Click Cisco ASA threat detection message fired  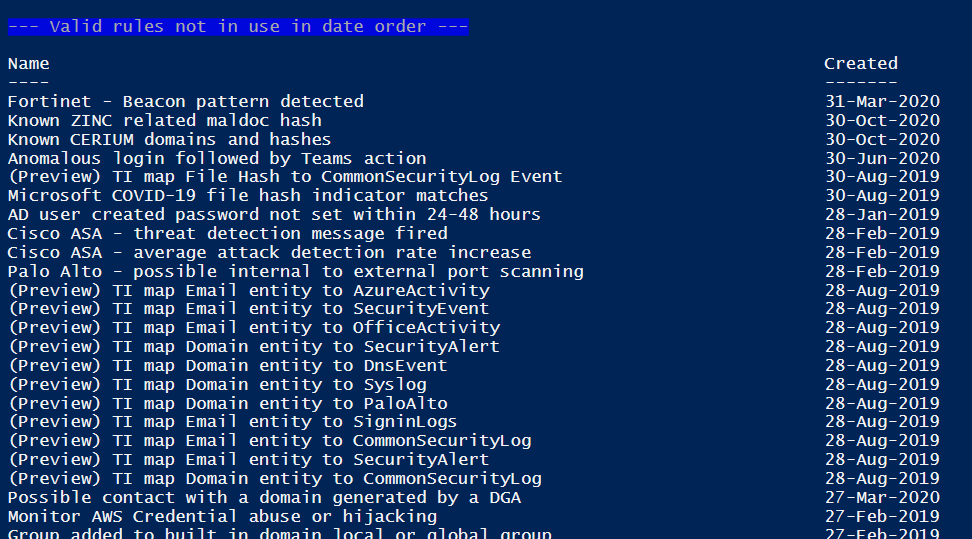pyautogui.click(x=228, y=234)
